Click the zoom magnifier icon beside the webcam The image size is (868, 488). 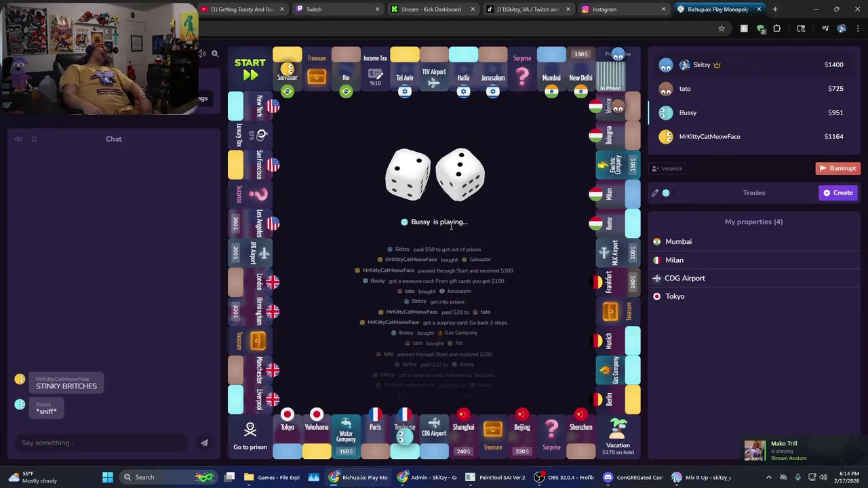click(x=215, y=54)
